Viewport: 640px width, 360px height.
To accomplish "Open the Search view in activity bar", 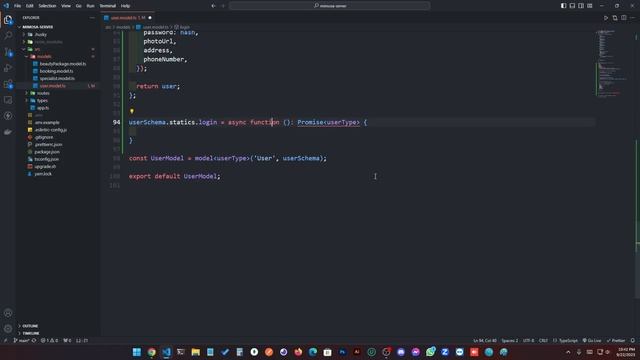I will click(8, 36).
